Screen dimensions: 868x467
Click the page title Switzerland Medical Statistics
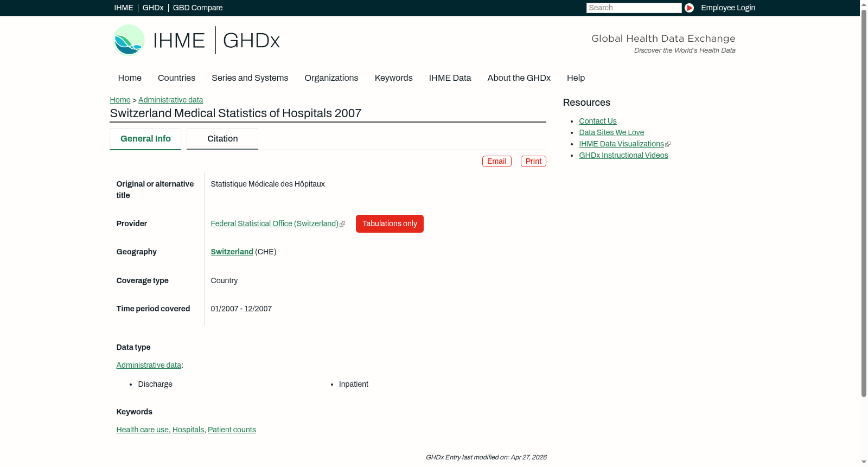[x=235, y=113]
